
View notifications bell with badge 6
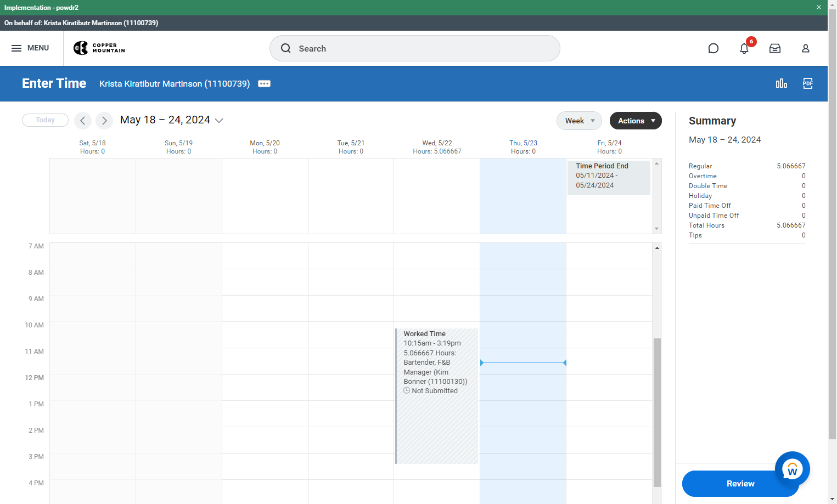pyautogui.click(x=744, y=48)
